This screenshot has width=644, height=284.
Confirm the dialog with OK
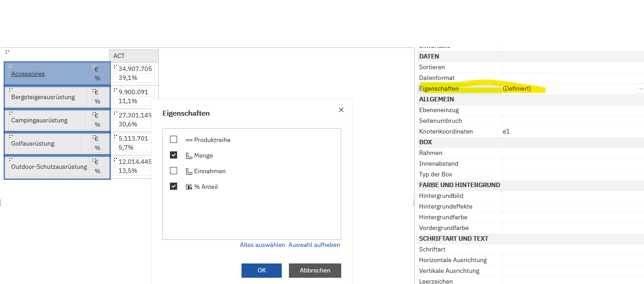pos(262,271)
